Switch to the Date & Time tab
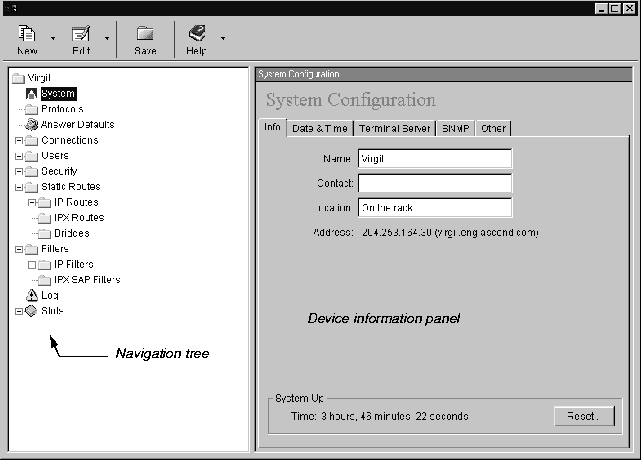The image size is (641, 460). point(318,128)
